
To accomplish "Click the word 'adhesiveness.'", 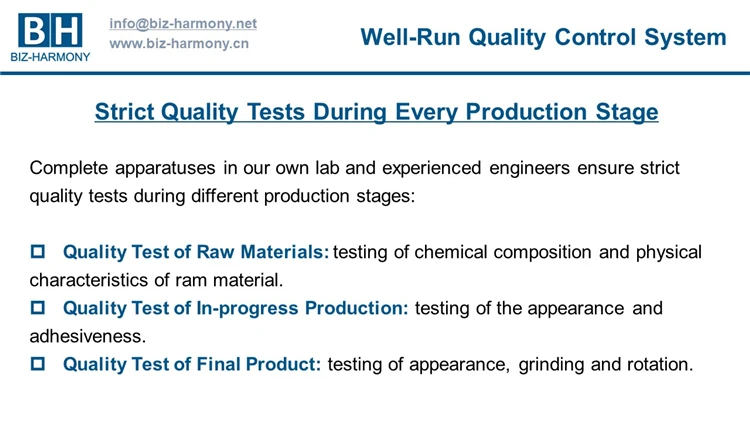I will 88,336.
